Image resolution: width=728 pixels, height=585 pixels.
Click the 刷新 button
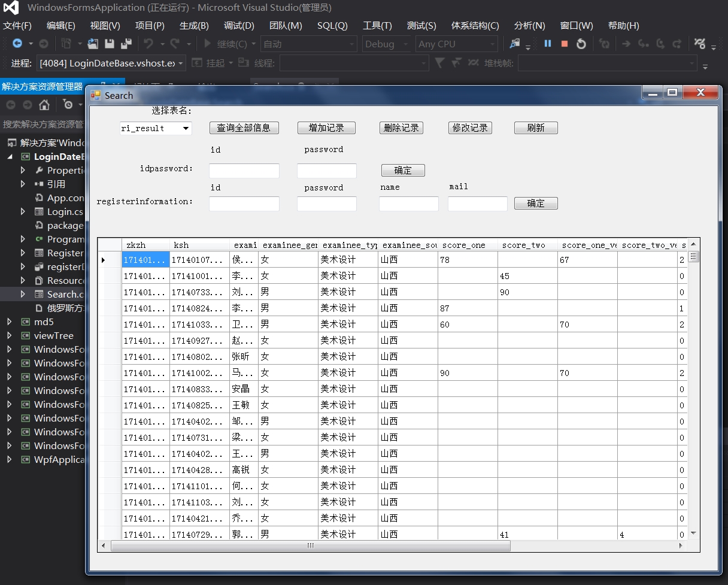point(536,128)
